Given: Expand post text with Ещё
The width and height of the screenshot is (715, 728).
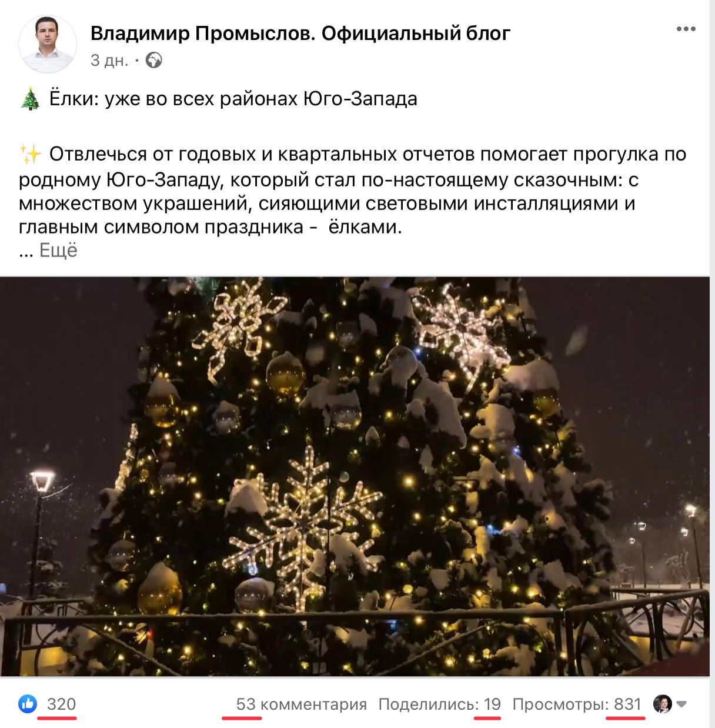Looking at the screenshot, I should click(x=58, y=251).
